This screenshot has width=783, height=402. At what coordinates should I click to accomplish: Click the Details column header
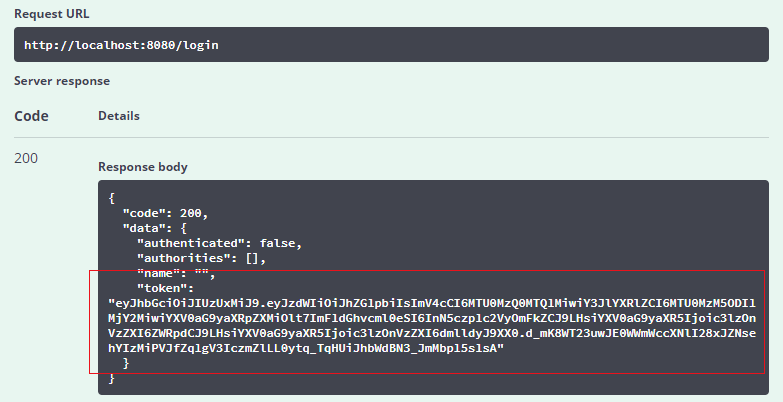pyautogui.click(x=119, y=116)
